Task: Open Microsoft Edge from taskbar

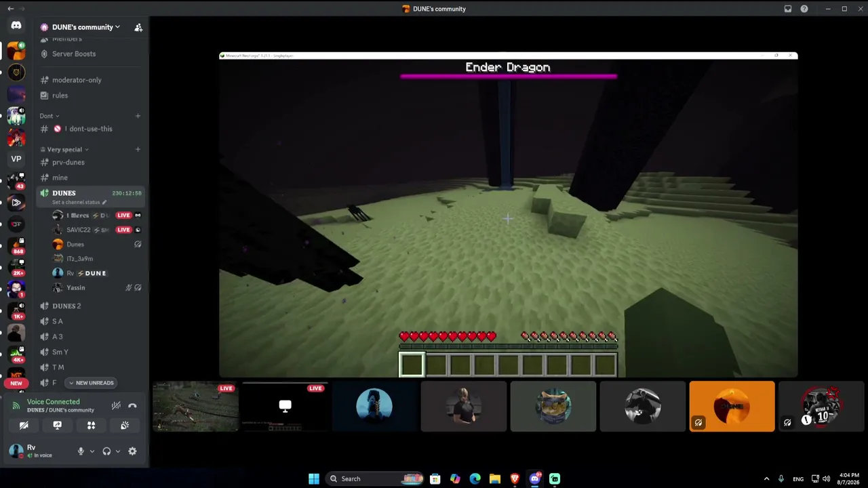Action: point(475,479)
